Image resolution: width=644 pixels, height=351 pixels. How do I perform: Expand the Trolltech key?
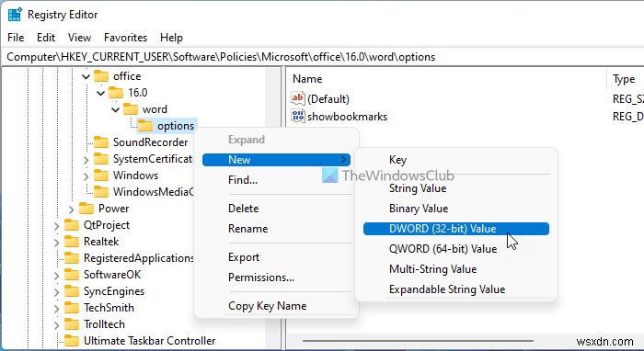coord(56,324)
